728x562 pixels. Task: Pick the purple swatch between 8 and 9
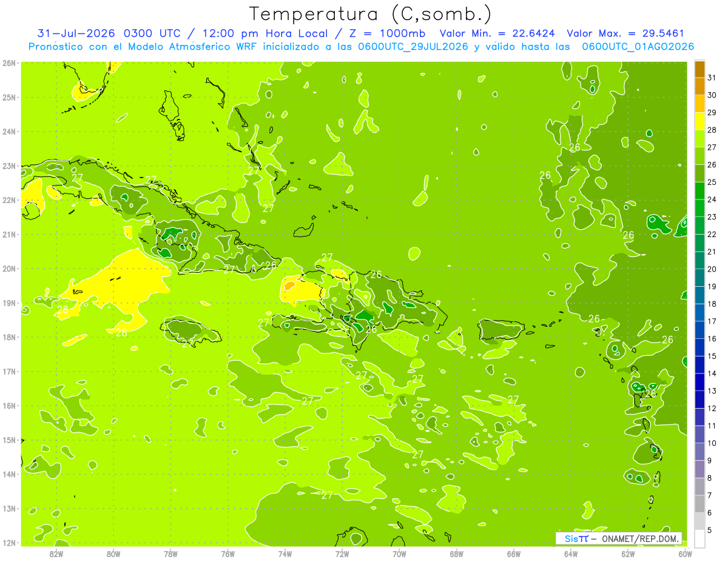click(x=699, y=469)
